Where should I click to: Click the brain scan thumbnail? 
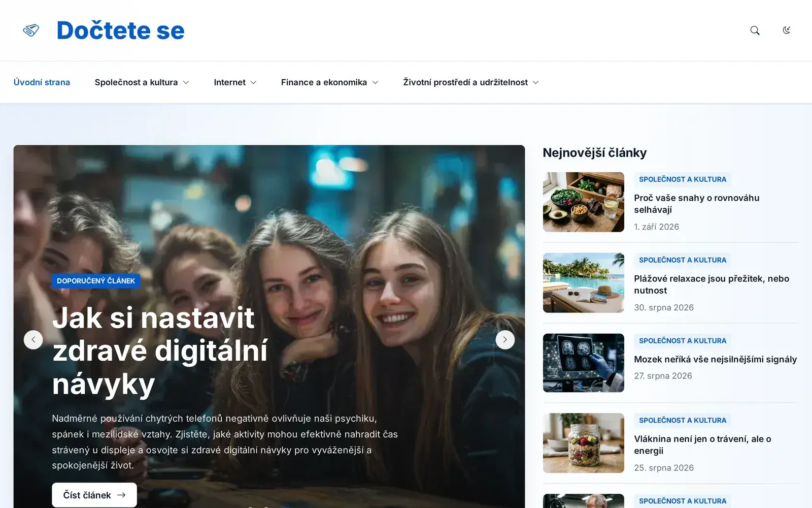pyautogui.click(x=584, y=363)
